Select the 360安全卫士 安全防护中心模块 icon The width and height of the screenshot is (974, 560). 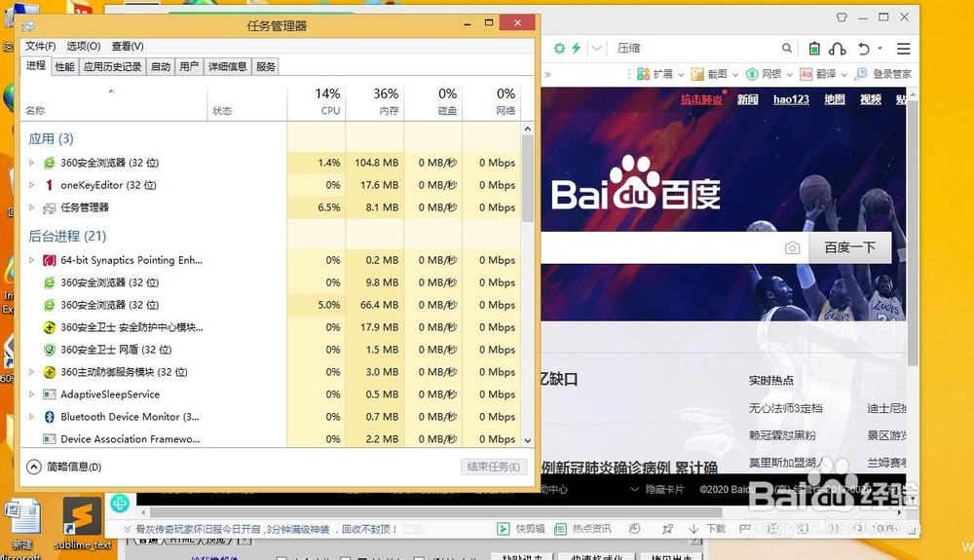click(49, 327)
